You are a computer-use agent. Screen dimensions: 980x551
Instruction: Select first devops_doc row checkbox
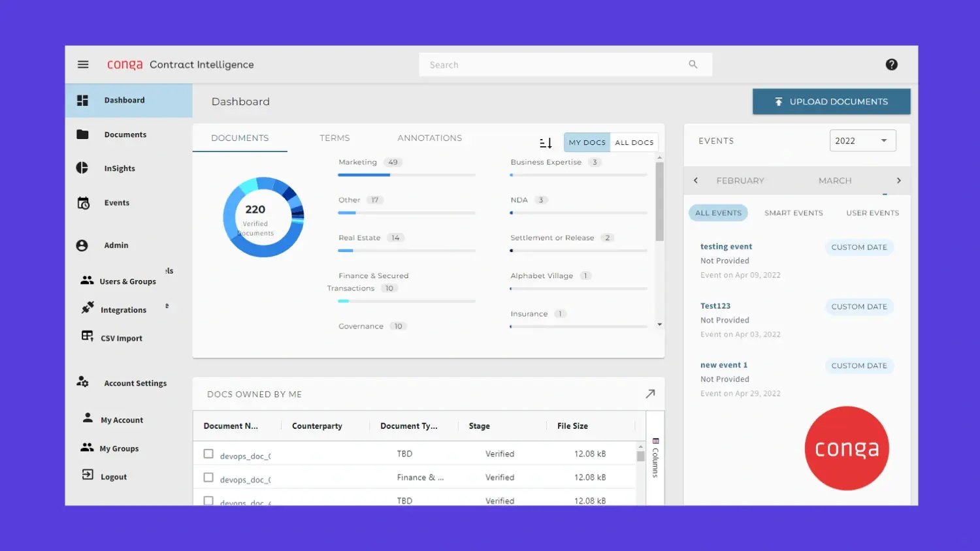point(208,454)
